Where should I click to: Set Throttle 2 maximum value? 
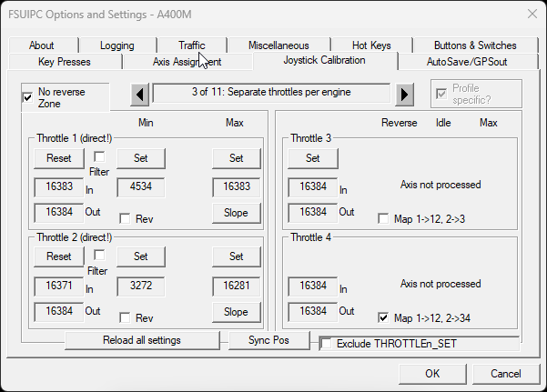236,256
